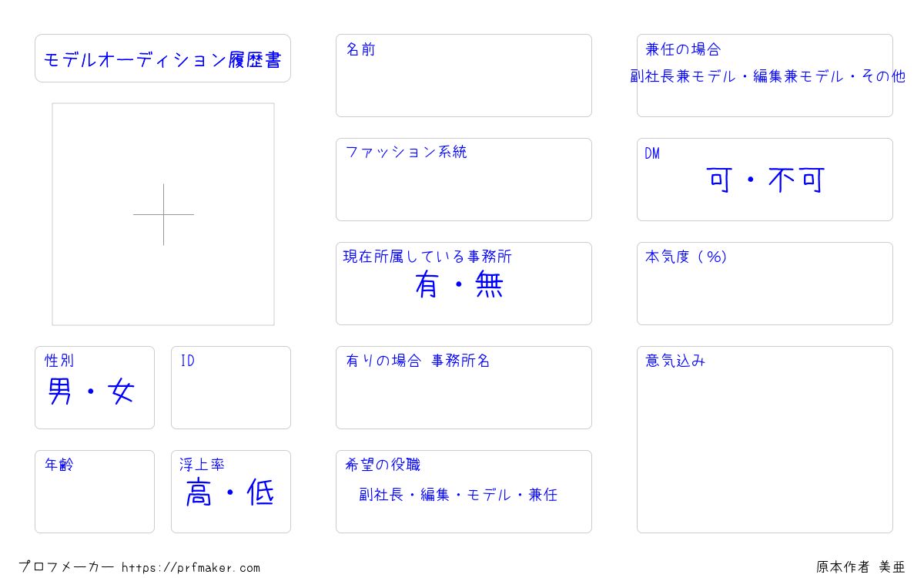Click the 年齢 age box
The height and width of the screenshot is (578, 924).
pyautogui.click(x=95, y=492)
